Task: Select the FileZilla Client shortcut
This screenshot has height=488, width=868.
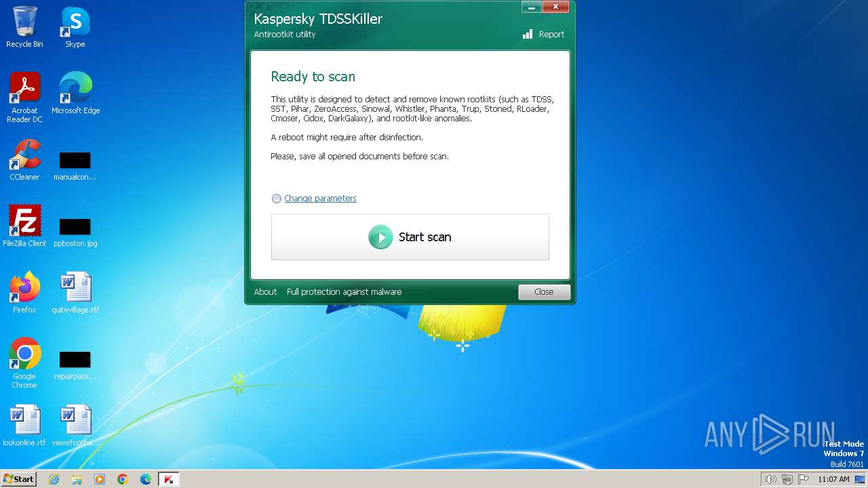Action: coord(24,226)
